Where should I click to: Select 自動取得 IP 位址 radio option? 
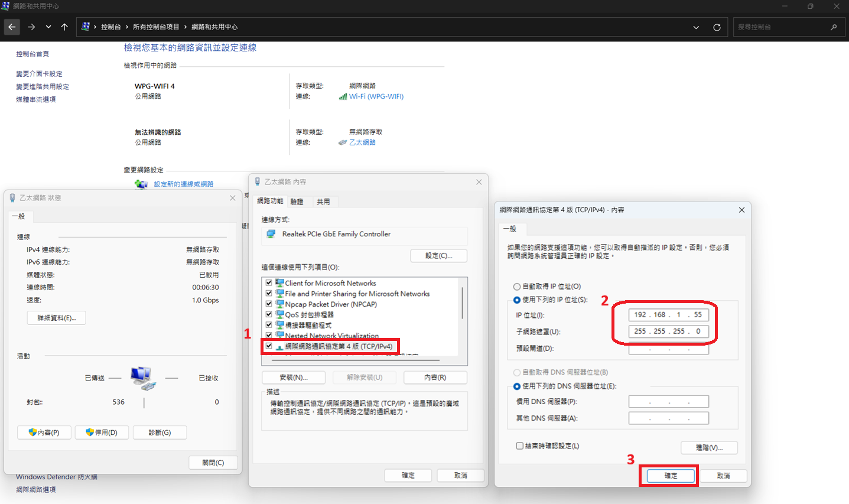click(517, 287)
